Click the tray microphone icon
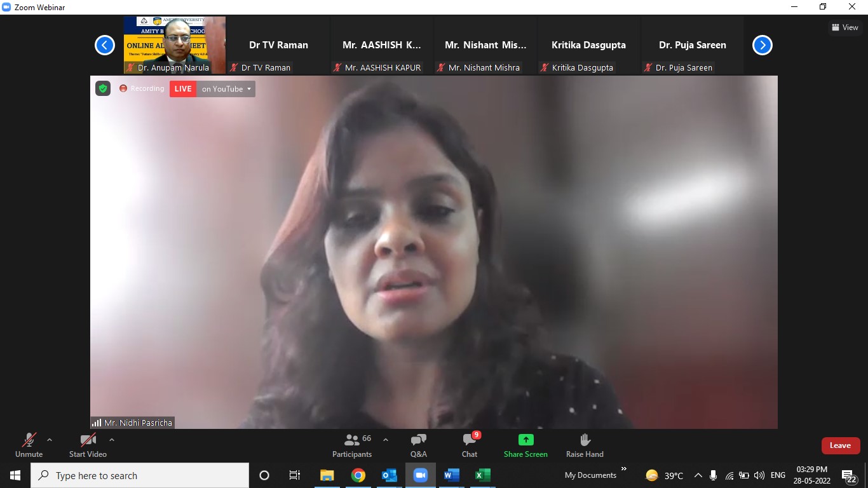The width and height of the screenshot is (868, 488). (714, 475)
